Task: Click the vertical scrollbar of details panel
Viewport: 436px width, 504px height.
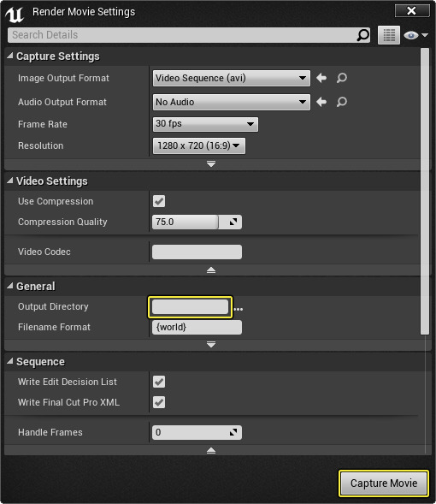Action: click(425, 192)
